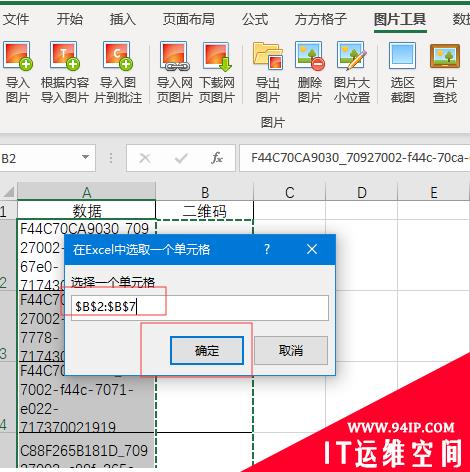The height and width of the screenshot is (472, 470).
Task: Switch to the 插入 ribbon tab
Action: [x=123, y=19]
